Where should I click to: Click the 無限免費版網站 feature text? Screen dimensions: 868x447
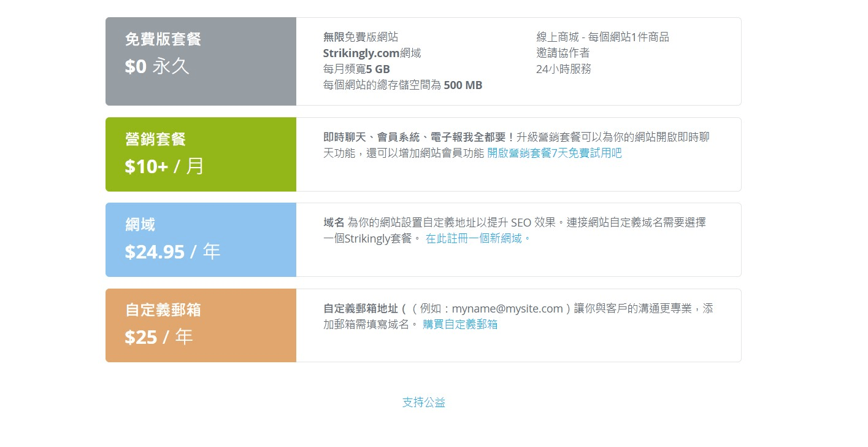point(360,37)
